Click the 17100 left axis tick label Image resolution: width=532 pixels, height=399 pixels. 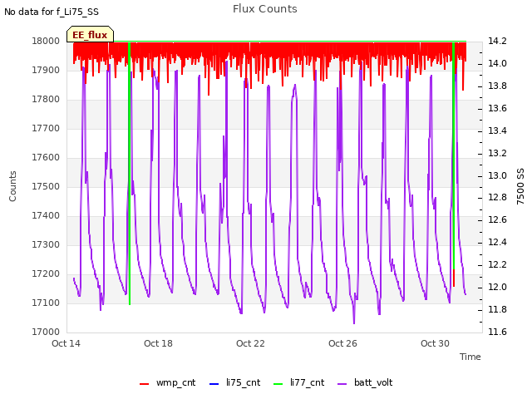click(x=46, y=303)
